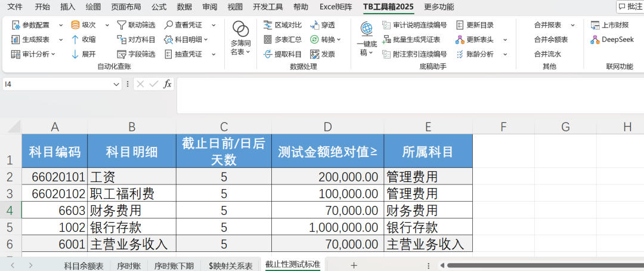Open the 更多功能 tab
Screen dimensions: 644x271
coord(439,7)
